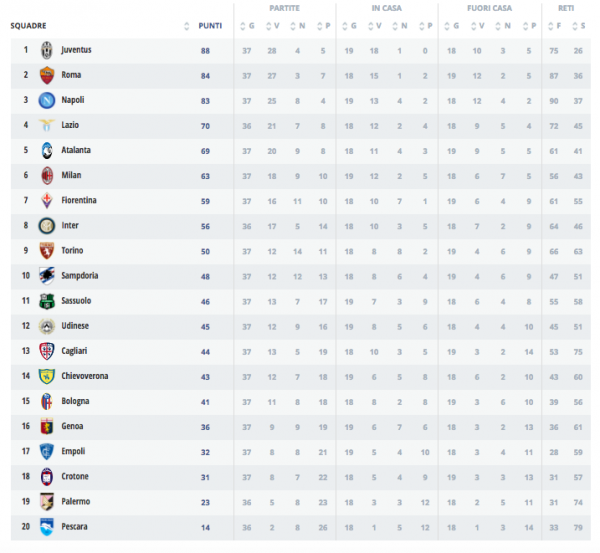This screenshot has height=553, width=600.
Task: Click the Torino team crest
Action: (x=46, y=250)
